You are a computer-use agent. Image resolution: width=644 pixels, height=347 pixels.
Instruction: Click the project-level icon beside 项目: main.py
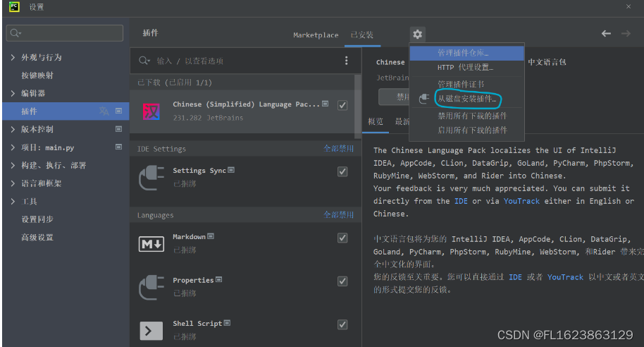(x=118, y=147)
